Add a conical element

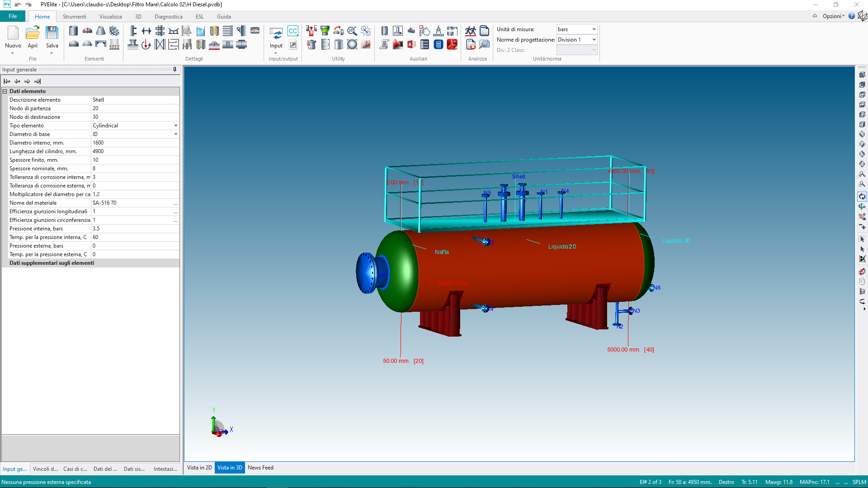[101, 31]
